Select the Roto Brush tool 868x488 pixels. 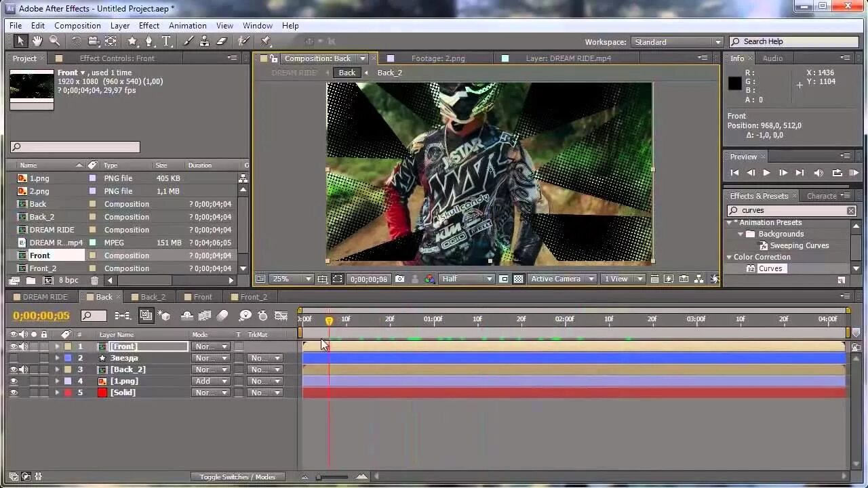point(243,41)
